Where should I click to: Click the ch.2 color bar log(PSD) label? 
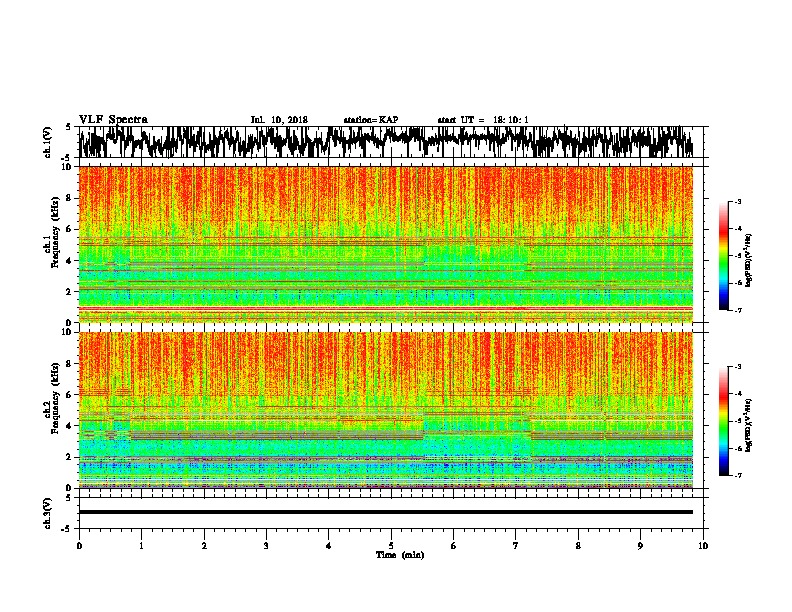click(x=748, y=425)
